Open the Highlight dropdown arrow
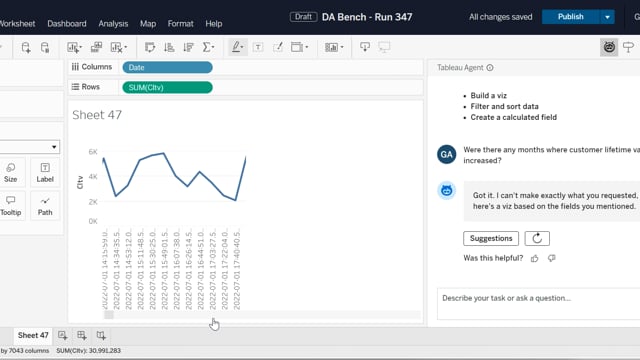640x360 pixels. [242, 47]
